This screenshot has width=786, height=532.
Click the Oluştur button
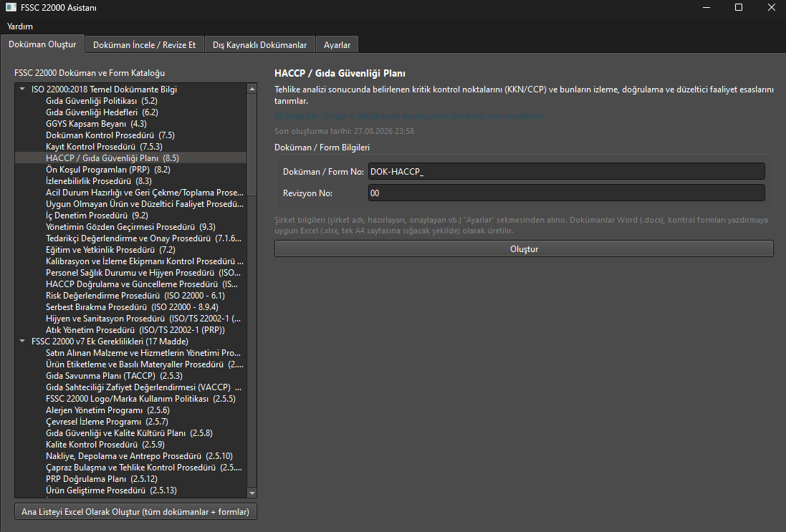pyautogui.click(x=524, y=248)
